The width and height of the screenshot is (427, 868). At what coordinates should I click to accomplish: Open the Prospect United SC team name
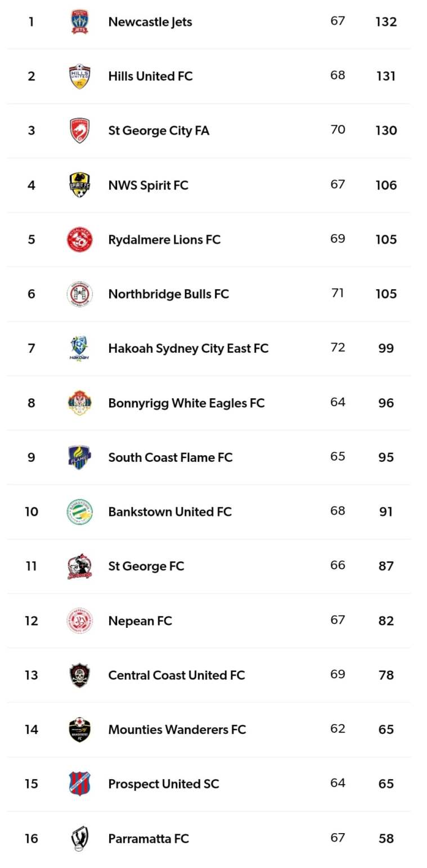tap(163, 784)
